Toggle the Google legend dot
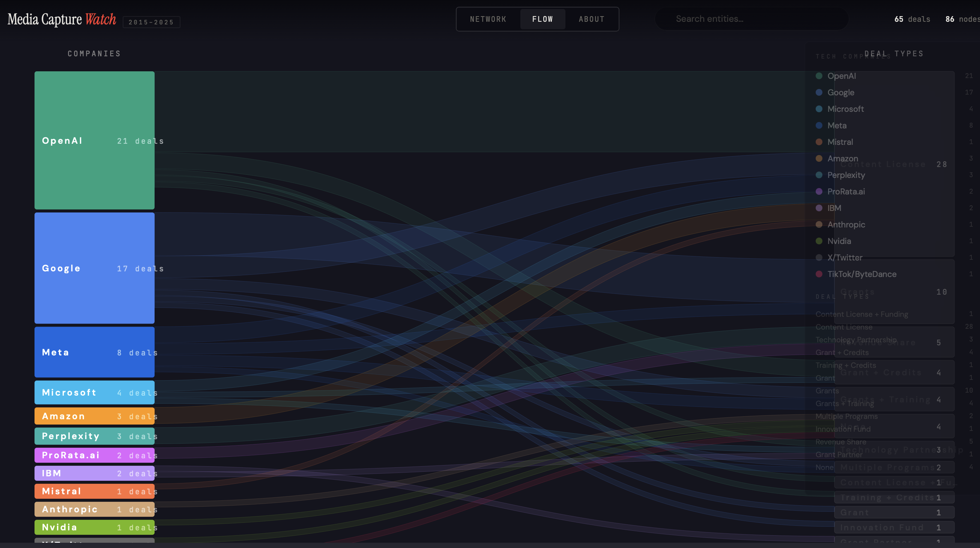980x548 pixels. (819, 92)
